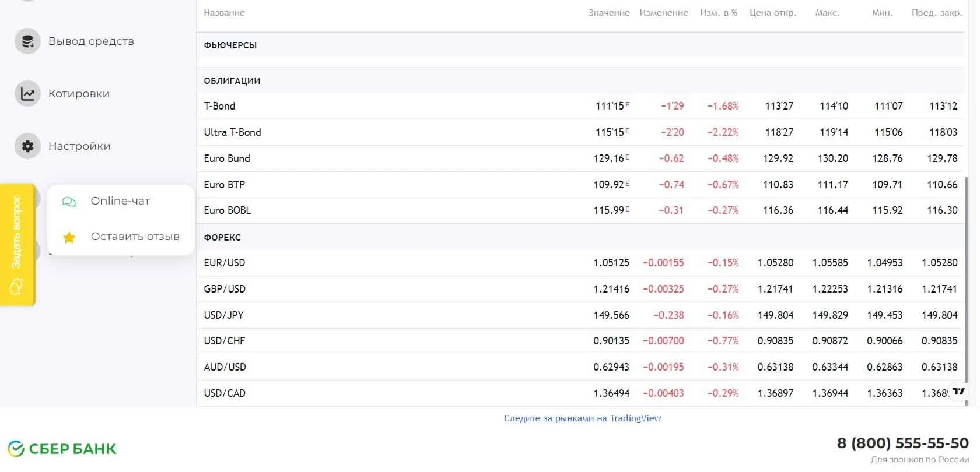The height and width of the screenshot is (472, 980).
Task: Click the yellow Задать вопрос tab
Action: click(17, 245)
